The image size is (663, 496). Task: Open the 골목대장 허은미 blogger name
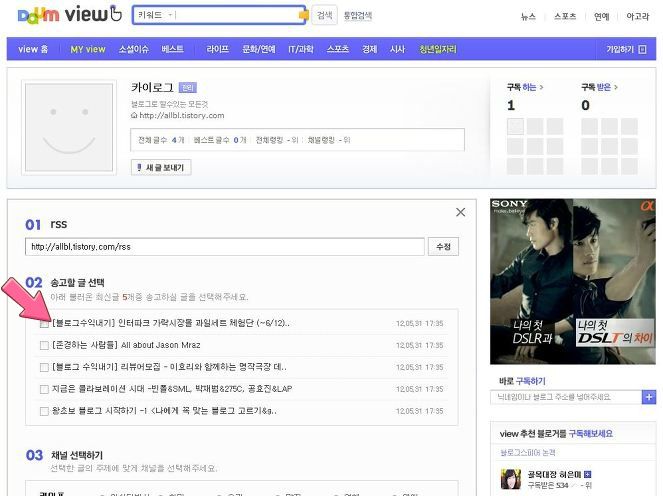tap(554, 474)
